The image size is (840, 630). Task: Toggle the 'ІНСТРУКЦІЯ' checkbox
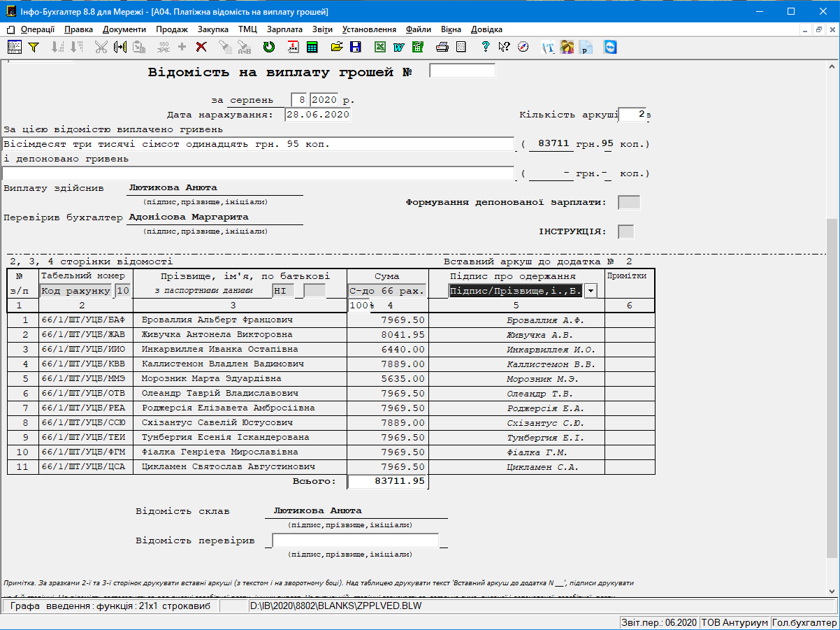pyautogui.click(x=626, y=231)
